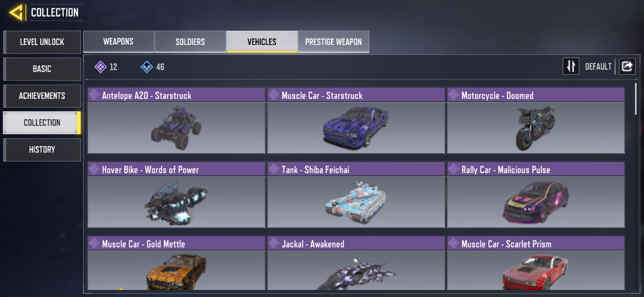644x297 pixels.
Task: Go to the Achievements section
Action: [42, 96]
